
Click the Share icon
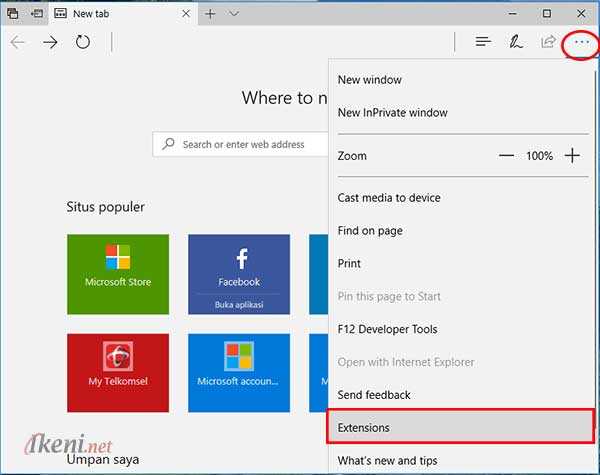(548, 41)
